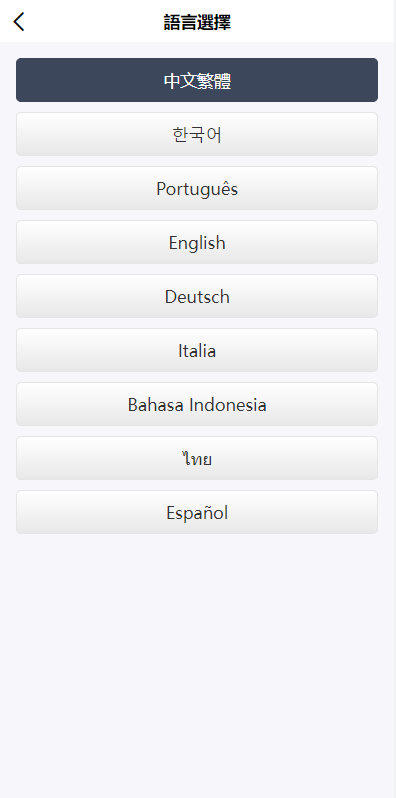This screenshot has width=396, height=798.
Task: Return to previous screen via header chevron
Action: (19, 22)
